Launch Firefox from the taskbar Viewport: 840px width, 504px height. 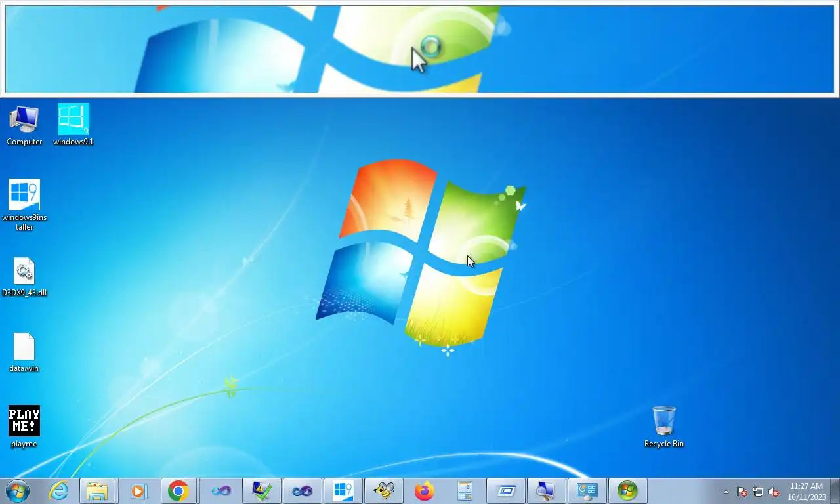pos(424,491)
